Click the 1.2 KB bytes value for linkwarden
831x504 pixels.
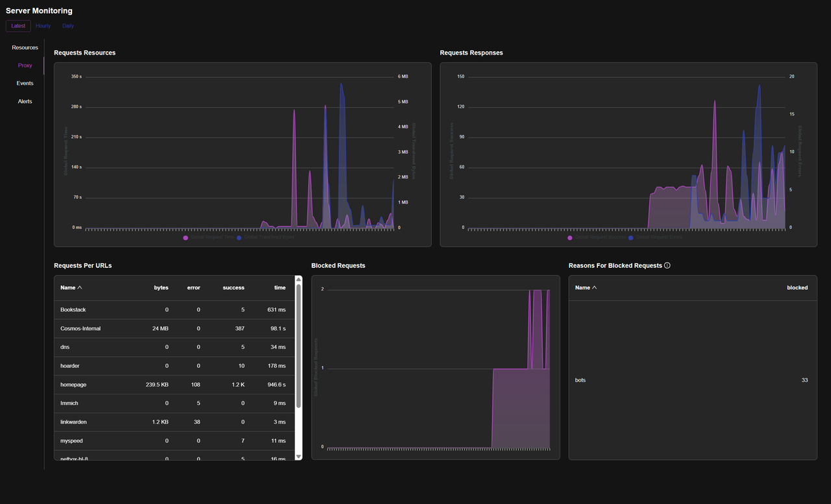[x=160, y=422]
